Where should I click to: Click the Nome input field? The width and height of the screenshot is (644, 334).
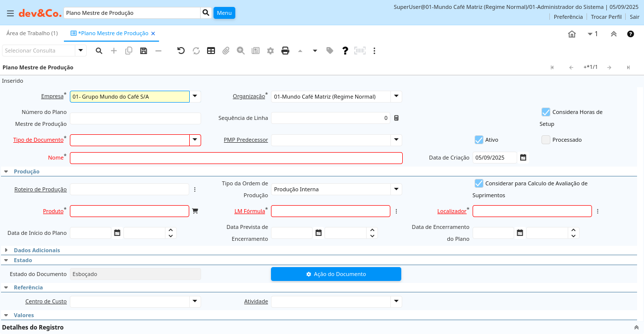point(236,158)
